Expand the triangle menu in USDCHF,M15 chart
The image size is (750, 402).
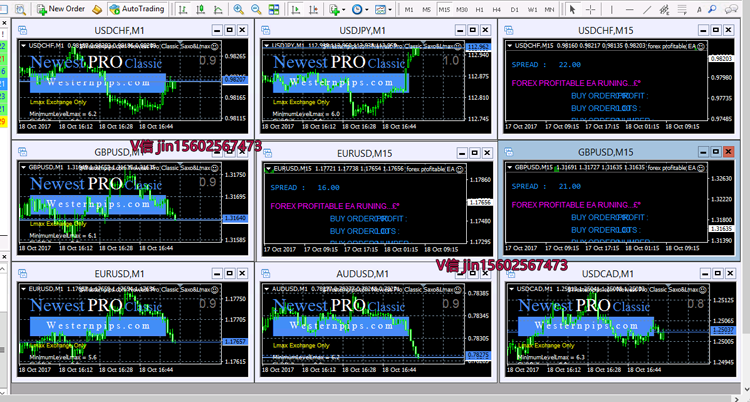[510, 46]
